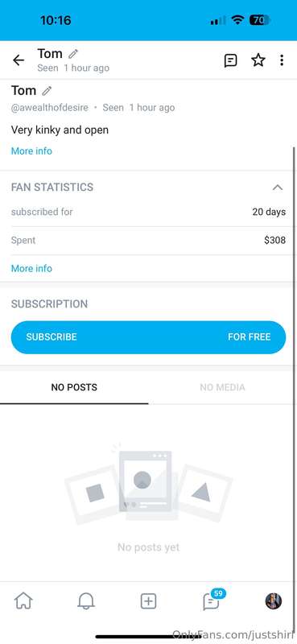Go back using the arrow icon
The image size is (297, 644).
[19, 60]
